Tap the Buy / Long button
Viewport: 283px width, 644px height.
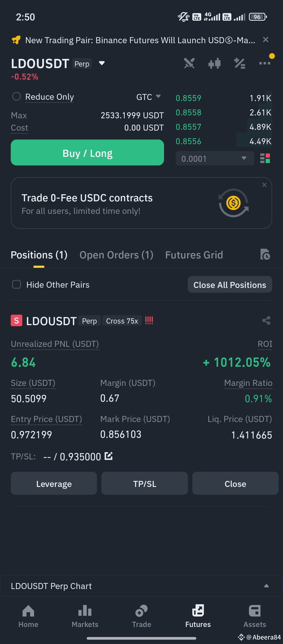coord(87,153)
